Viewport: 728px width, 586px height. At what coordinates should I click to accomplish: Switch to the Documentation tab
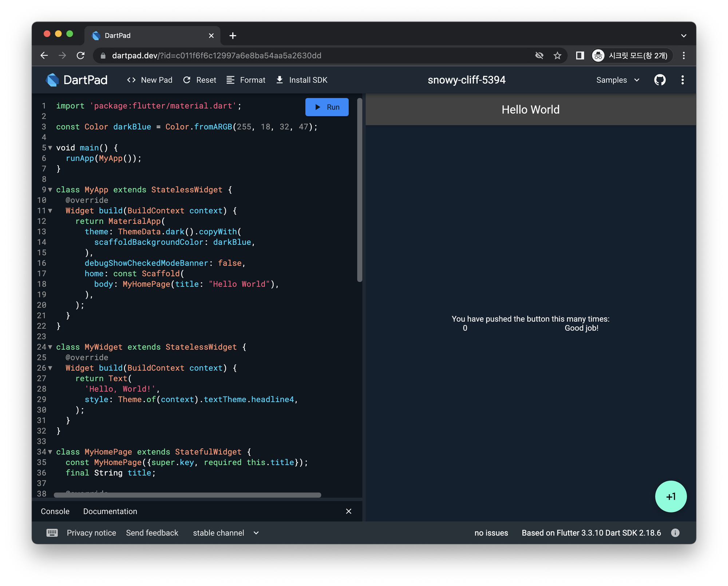pyautogui.click(x=110, y=511)
